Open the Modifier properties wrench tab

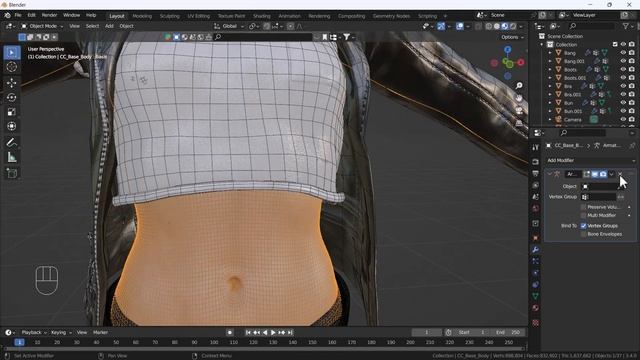(x=535, y=249)
